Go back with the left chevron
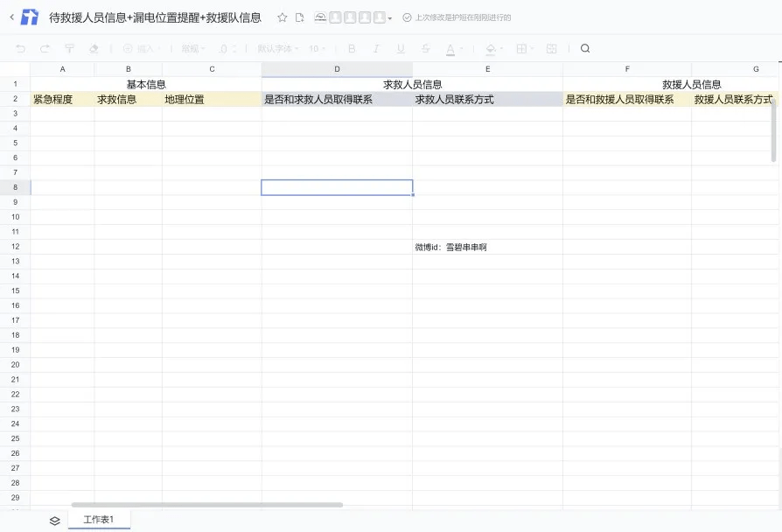Screen dimensions: 782x532 [12, 17]
